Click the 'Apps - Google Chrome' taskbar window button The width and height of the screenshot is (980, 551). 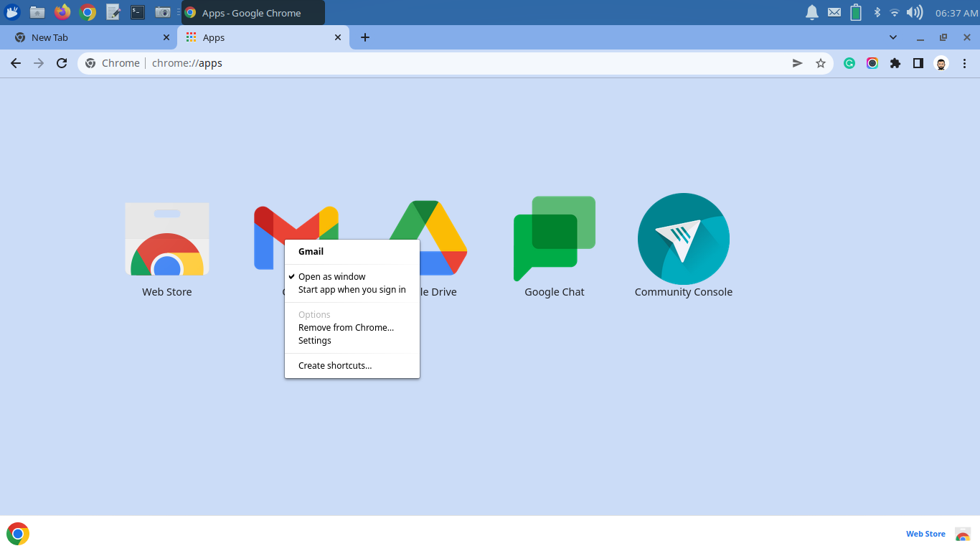[x=253, y=12]
